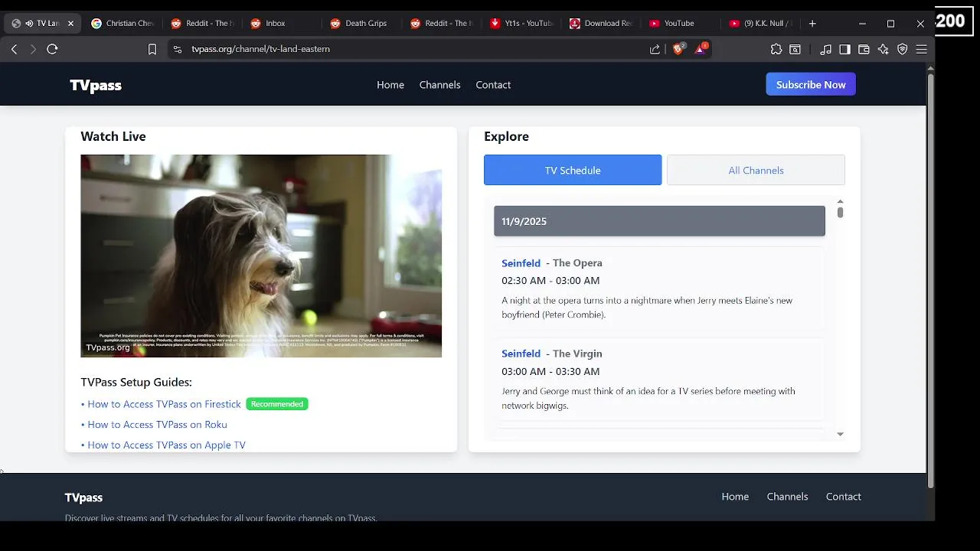This screenshot has height=551, width=980.
Task: Open Contact in the top navigation
Action: [493, 85]
